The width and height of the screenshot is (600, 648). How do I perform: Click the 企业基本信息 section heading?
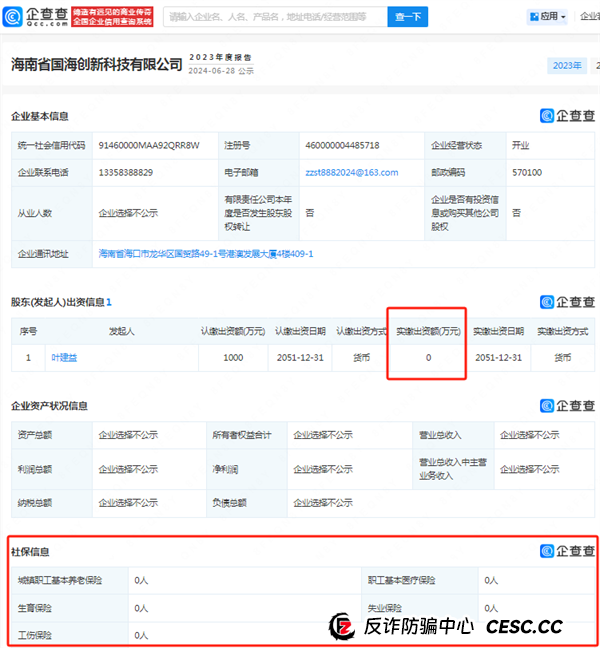click(40, 117)
